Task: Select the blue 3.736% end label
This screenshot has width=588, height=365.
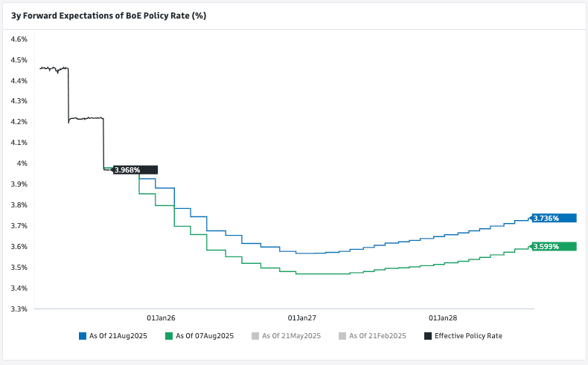Action: [554, 218]
